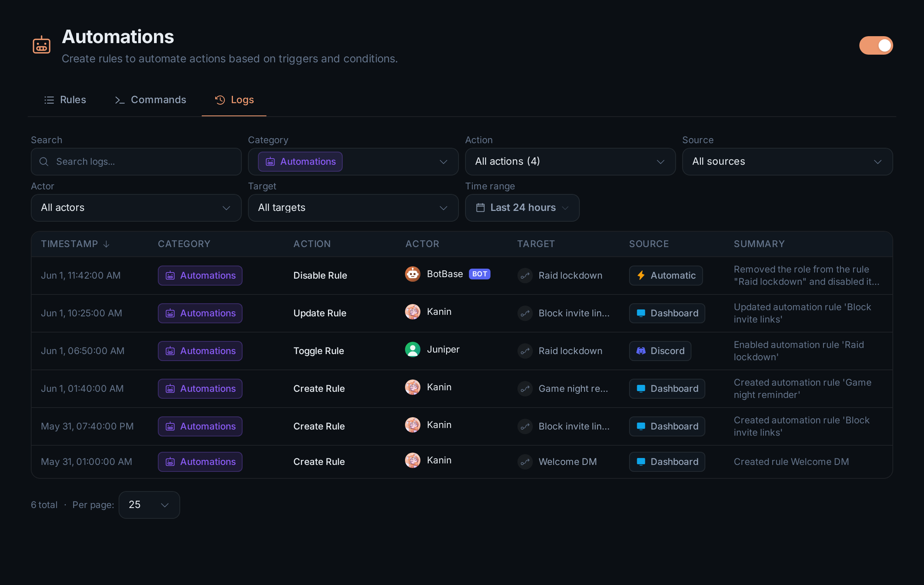
Task: Click the BOT badge next to BotBase
Action: (x=480, y=274)
